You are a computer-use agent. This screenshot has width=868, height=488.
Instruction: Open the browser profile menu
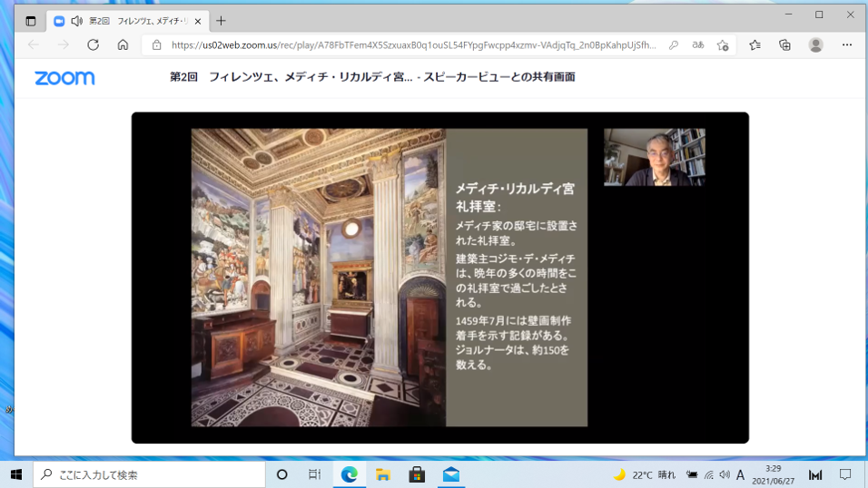[815, 44]
